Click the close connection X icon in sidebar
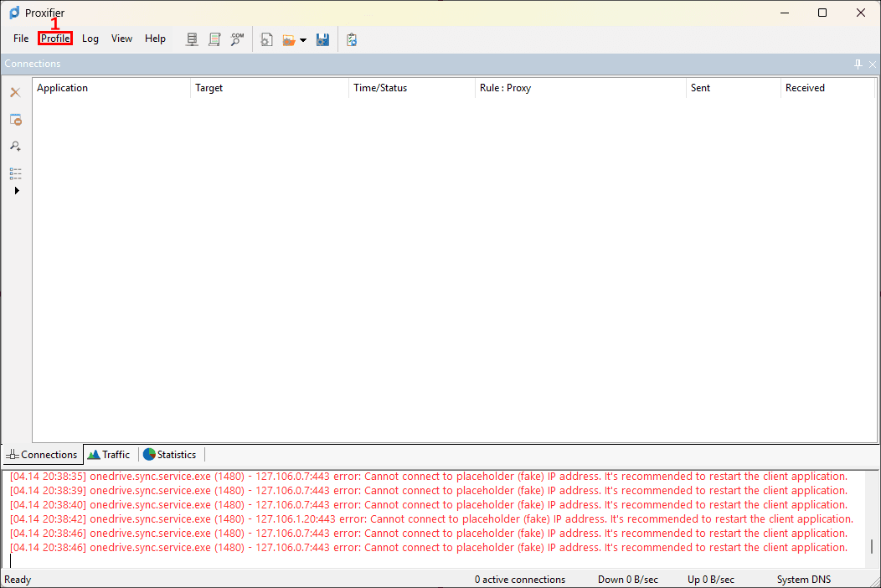Viewport: 881px width, 588px height. pyautogui.click(x=15, y=92)
